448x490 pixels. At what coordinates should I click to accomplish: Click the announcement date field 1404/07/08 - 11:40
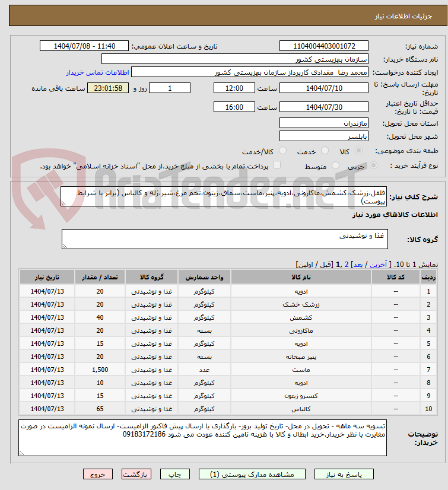tap(84, 46)
